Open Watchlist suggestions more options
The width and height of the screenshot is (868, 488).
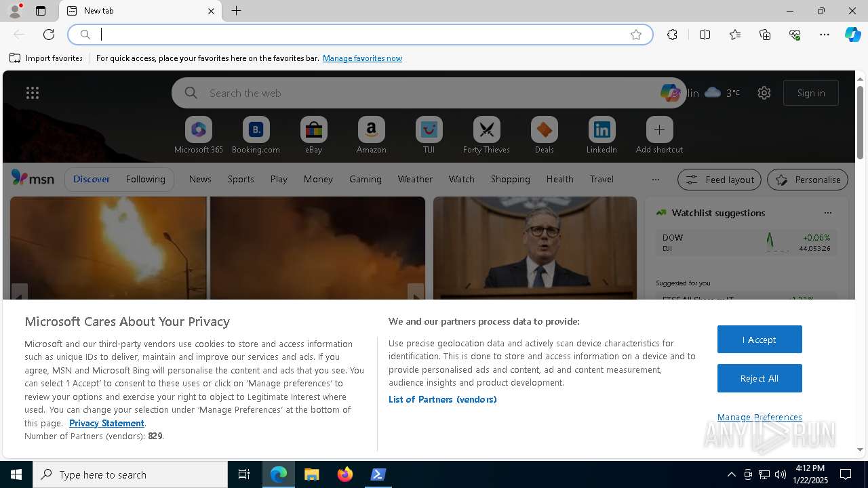827,213
